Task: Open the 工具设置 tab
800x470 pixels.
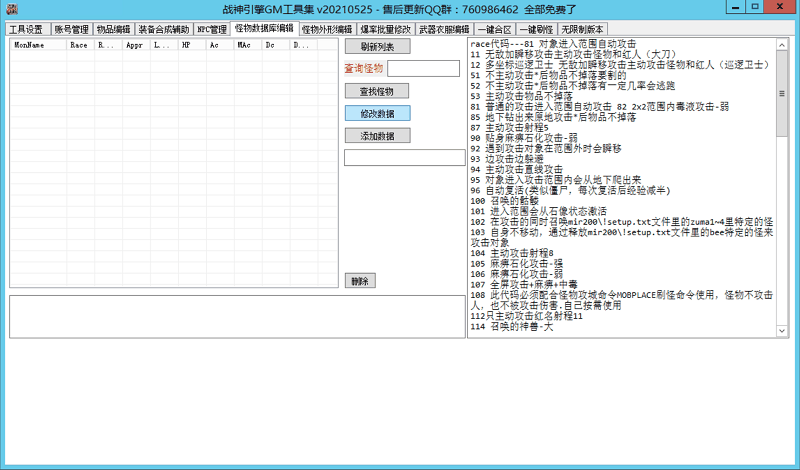Action: pyautogui.click(x=26, y=29)
